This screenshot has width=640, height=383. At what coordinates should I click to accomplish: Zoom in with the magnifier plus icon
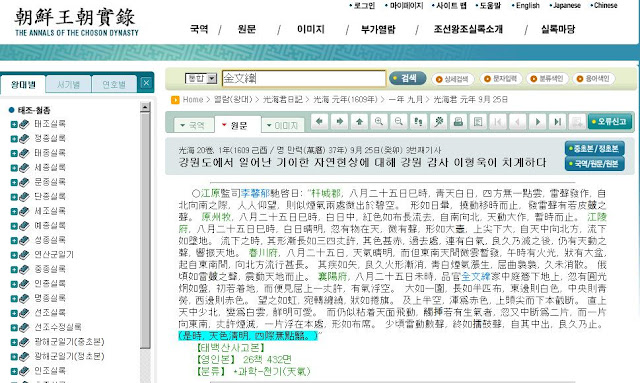point(379,122)
